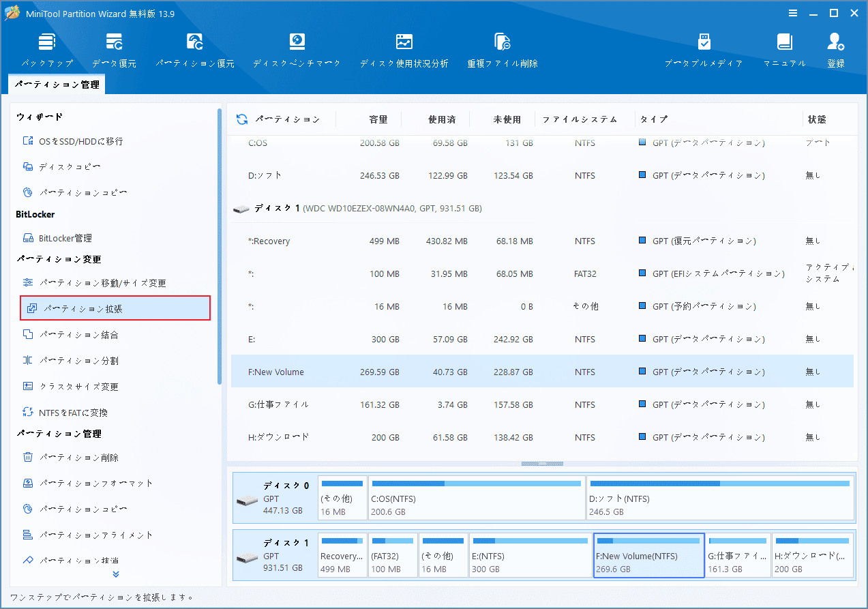This screenshot has width=868, height=609.
Task: Open the バックアップ tool
Action: click(47, 50)
